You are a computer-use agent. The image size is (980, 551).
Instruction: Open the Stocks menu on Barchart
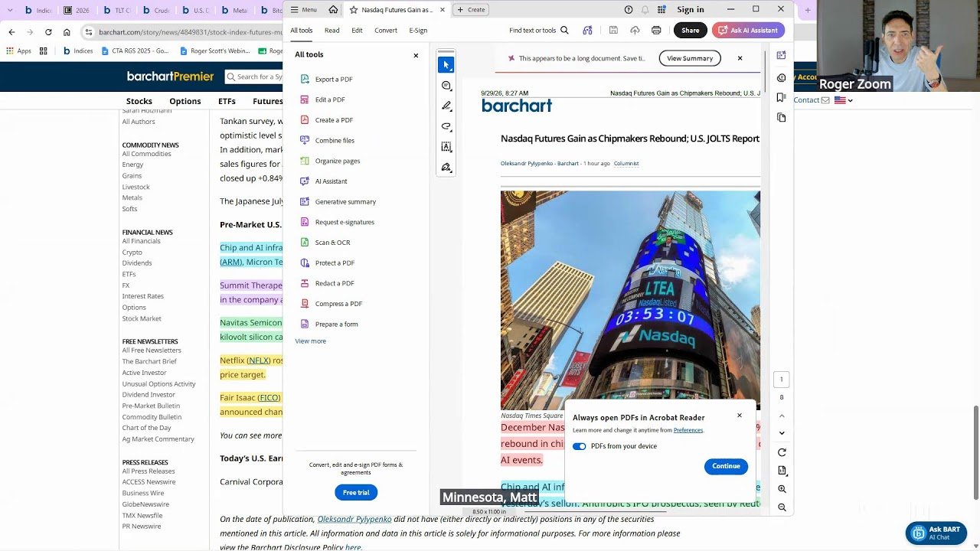(139, 101)
